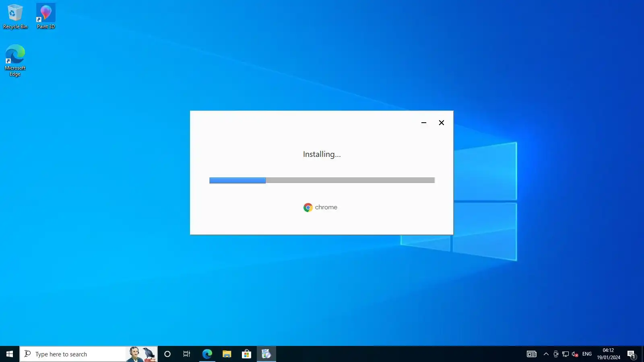Select the Paint 3D desktop shortcut
Image resolution: width=644 pixels, height=362 pixels.
(46, 16)
